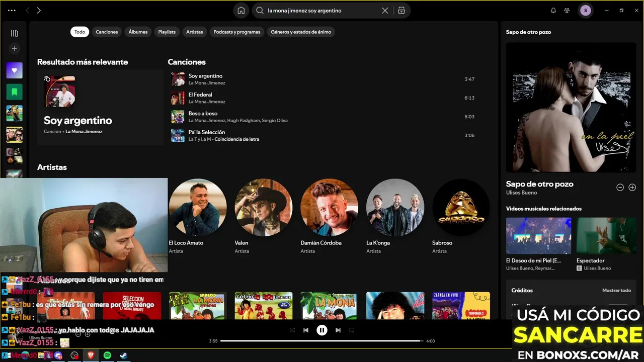This screenshot has height=362, width=644.
Task: Clear the search field text
Action: pyautogui.click(x=385, y=11)
